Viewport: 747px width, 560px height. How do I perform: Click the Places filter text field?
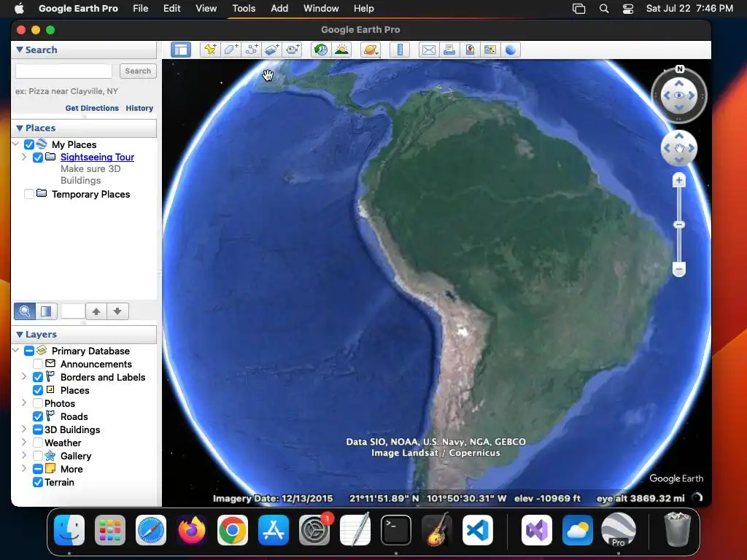73,311
